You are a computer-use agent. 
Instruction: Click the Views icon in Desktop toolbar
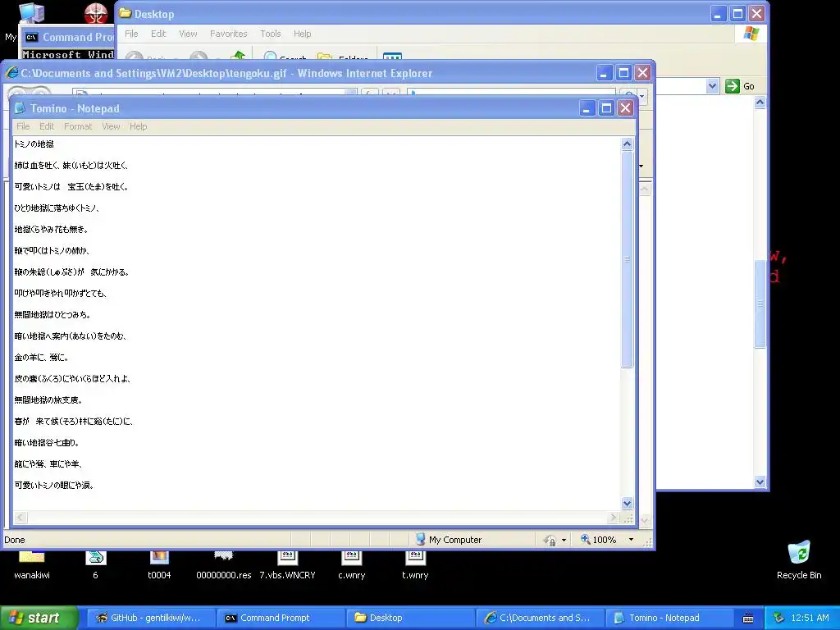[392, 57]
